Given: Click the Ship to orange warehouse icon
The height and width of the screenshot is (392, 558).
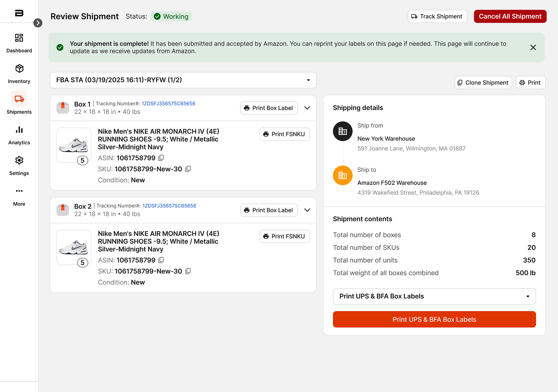Looking at the screenshot, I should (343, 176).
